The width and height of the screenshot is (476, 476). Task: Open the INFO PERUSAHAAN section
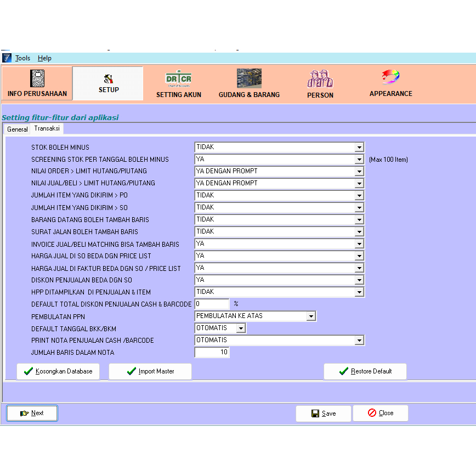tap(37, 83)
